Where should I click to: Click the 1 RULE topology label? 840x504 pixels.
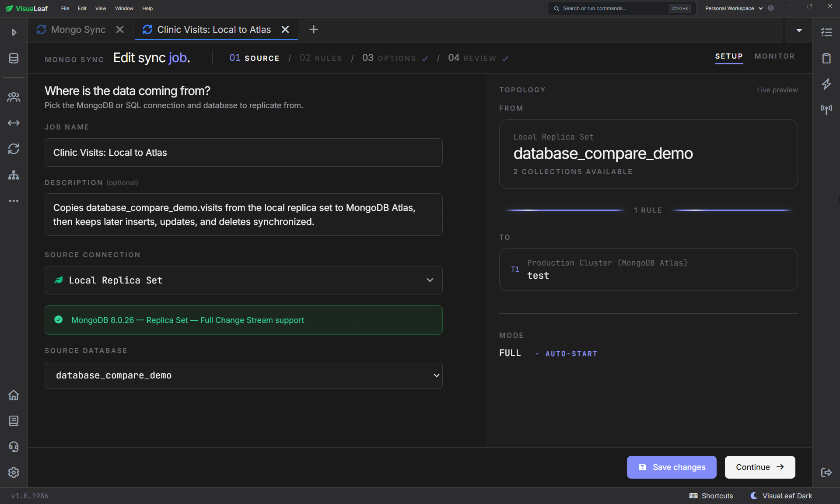[x=648, y=210]
